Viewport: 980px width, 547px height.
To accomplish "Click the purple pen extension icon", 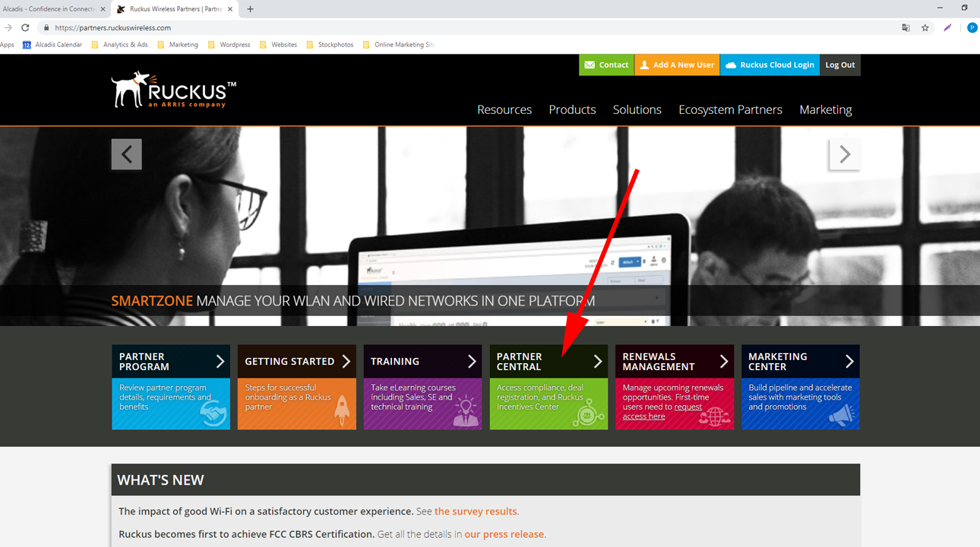I will coord(947,27).
